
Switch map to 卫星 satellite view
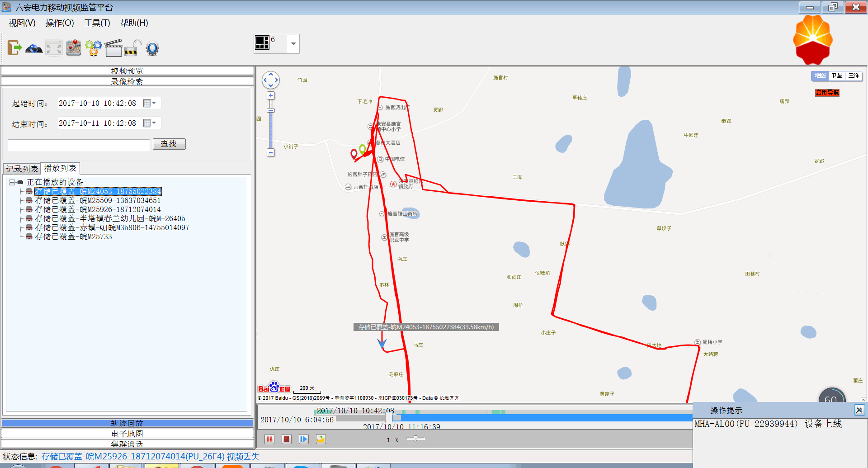pyautogui.click(x=837, y=76)
